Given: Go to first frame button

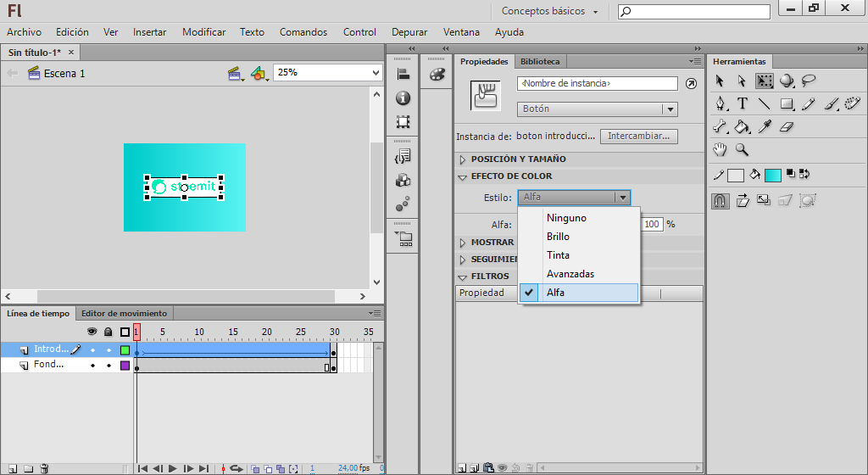Looking at the screenshot, I should click(x=142, y=469).
